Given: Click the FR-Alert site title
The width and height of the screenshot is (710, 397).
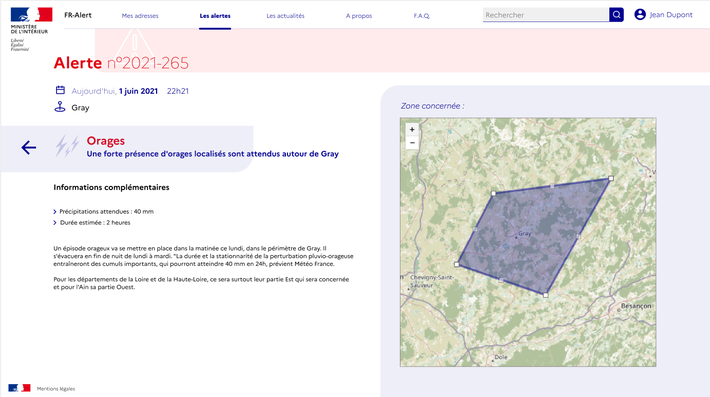Looking at the screenshot, I should [x=78, y=15].
